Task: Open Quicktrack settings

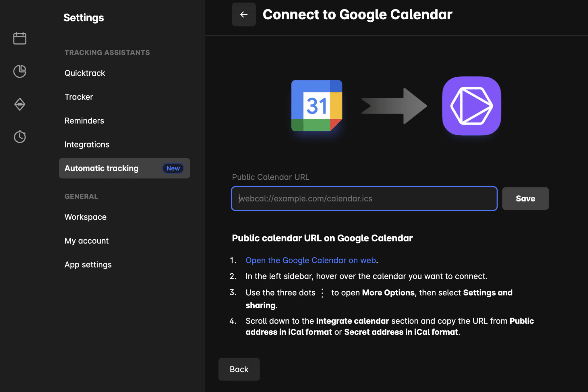Action: tap(85, 73)
